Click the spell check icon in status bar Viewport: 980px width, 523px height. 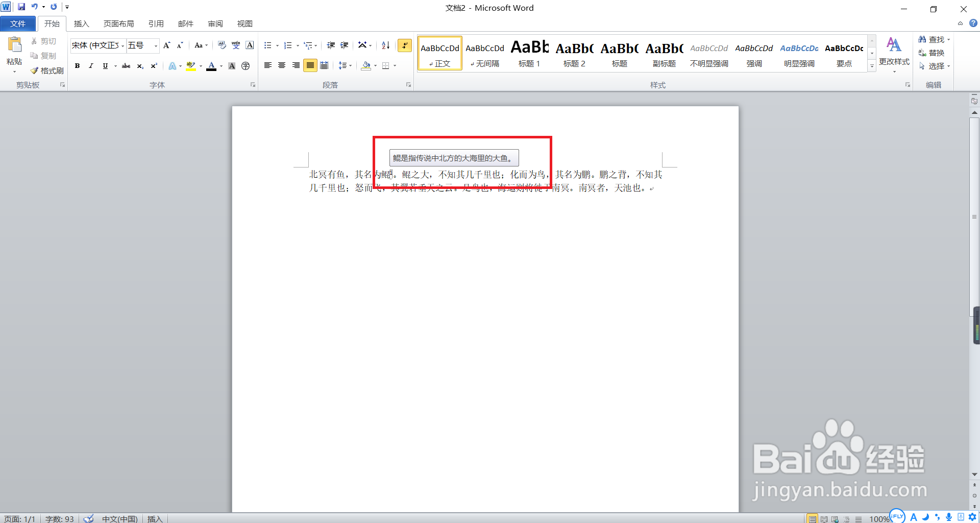(89, 518)
